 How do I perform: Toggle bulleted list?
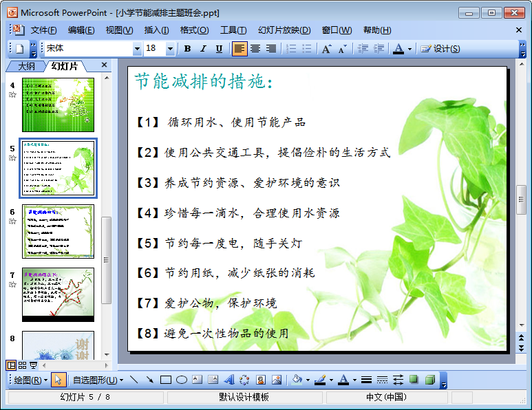tap(307, 49)
